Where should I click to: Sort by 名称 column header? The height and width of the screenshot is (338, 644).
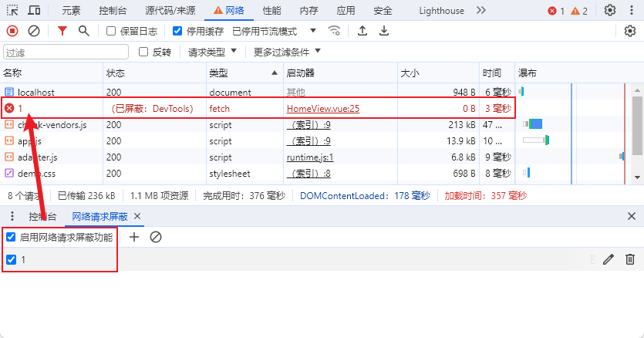[x=52, y=73]
